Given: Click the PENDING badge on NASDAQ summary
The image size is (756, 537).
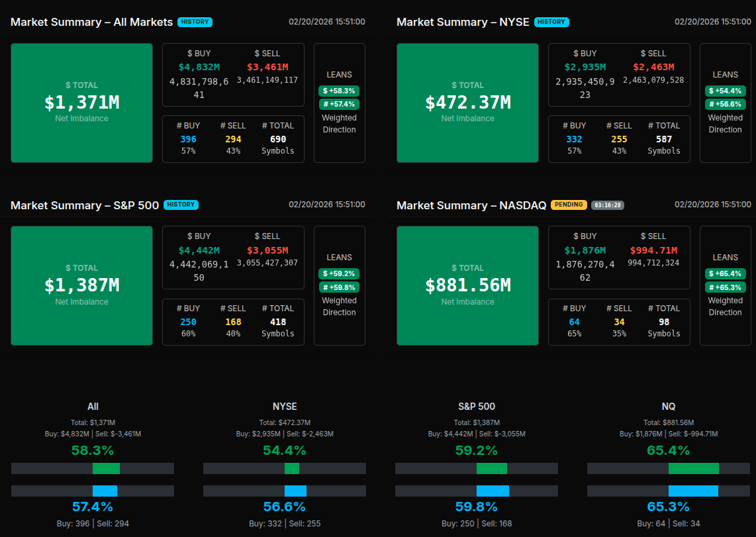Looking at the screenshot, I should click(x=568, y=205).
